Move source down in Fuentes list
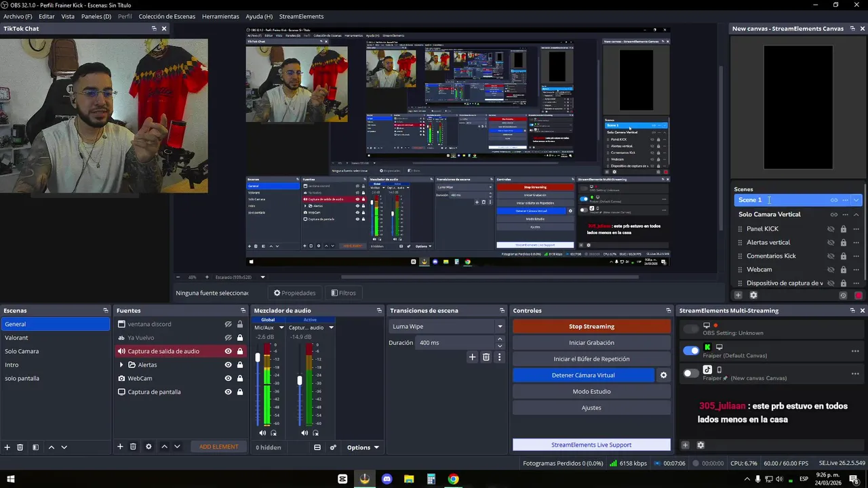 coord(177,447)
